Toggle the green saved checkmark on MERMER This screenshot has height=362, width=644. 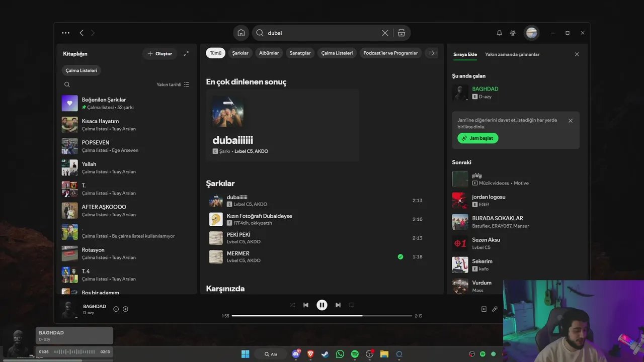coord(400,257)
